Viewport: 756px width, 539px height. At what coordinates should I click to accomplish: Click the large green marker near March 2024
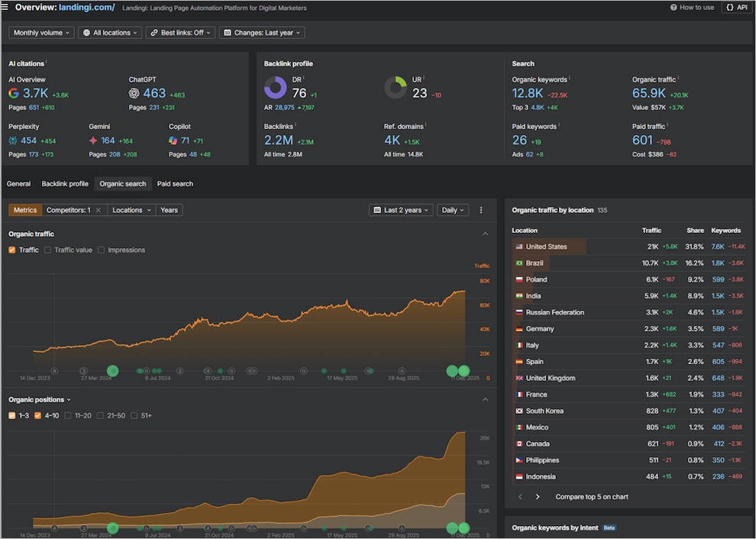[x=112, y=371]
